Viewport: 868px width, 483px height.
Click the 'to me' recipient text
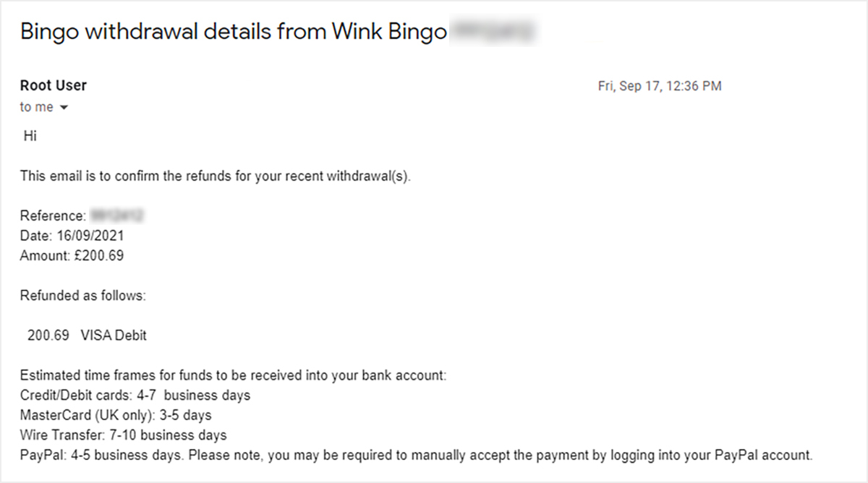[x=36, y=107]
